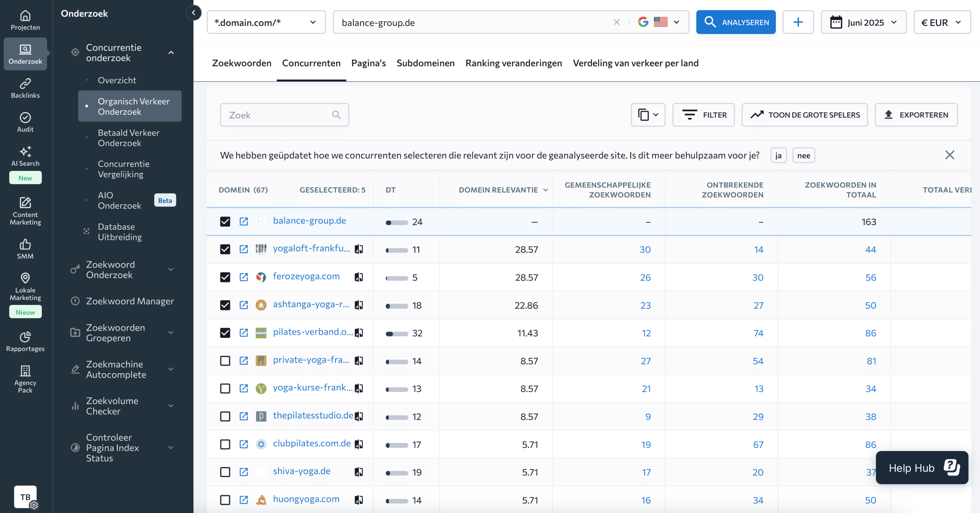Click the EXPORTEREN button
This screenshot has height=513, width=980.
(x=916, y=115)
